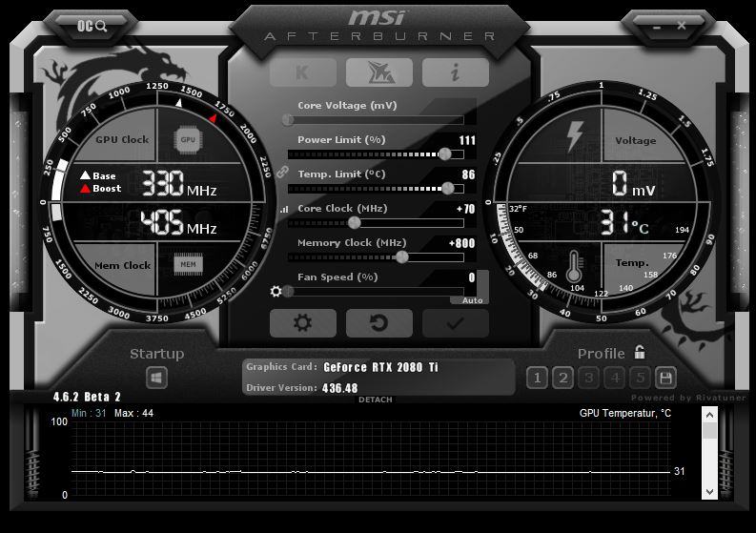Viewport: 756px width, 533px height.
Task: Click the Temp. Limit slider handle
Action: pos(448,188)
